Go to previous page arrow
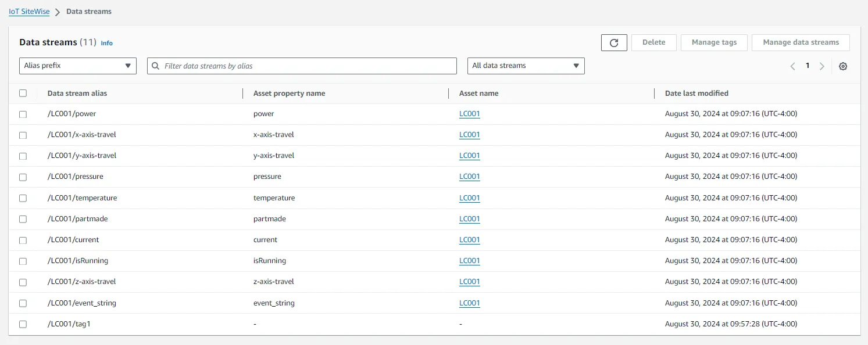 pos(792,66)
